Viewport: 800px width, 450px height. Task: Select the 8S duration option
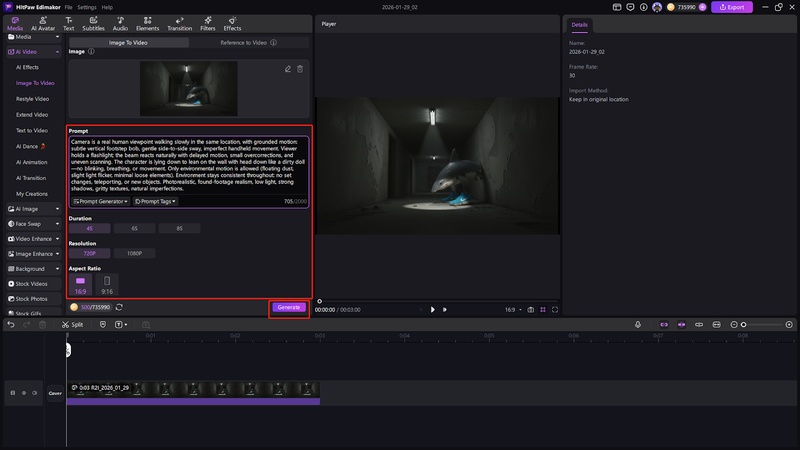pos(179,228)
